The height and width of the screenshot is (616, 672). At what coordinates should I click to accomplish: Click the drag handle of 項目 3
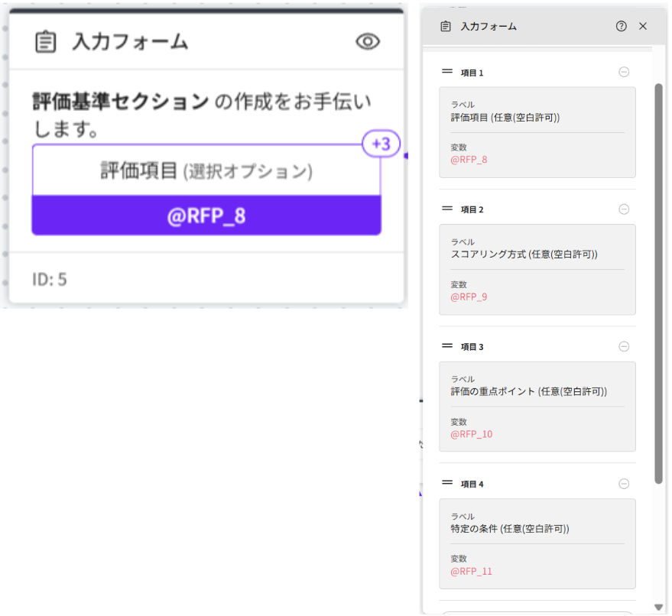click(x=447, y=345)
